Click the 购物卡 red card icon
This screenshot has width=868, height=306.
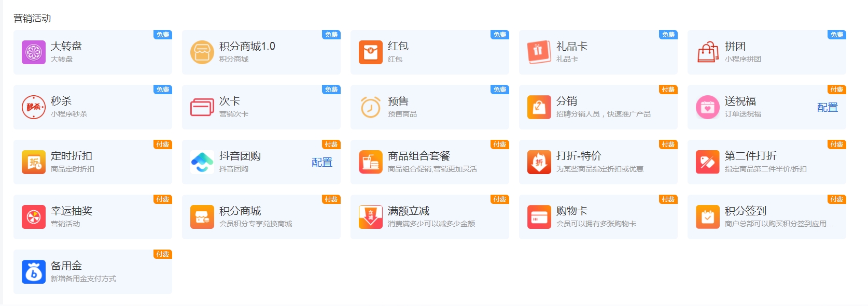coord(539,217)
